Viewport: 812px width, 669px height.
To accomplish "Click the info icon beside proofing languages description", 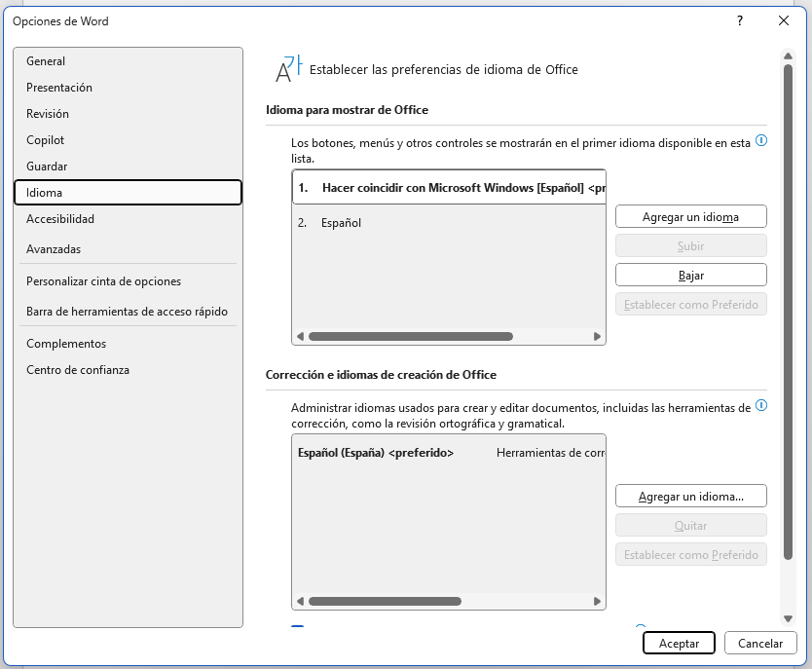I will [761, 405].
